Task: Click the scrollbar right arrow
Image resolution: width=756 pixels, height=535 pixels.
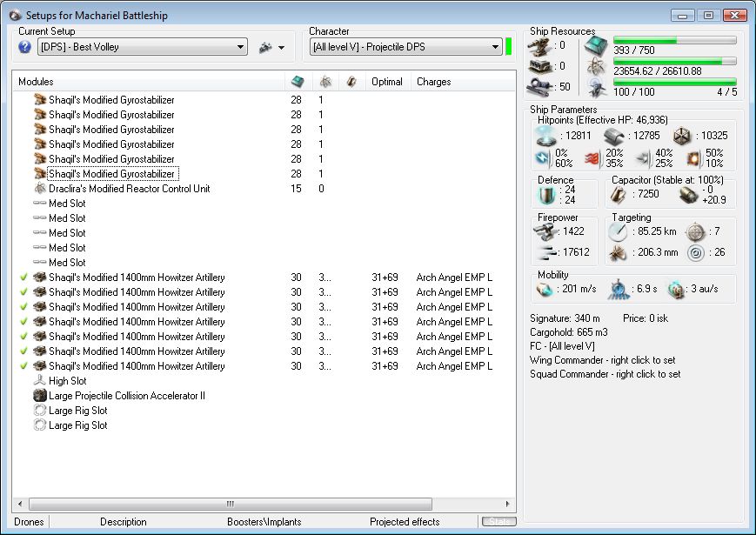Action: [x=508, y=504]
